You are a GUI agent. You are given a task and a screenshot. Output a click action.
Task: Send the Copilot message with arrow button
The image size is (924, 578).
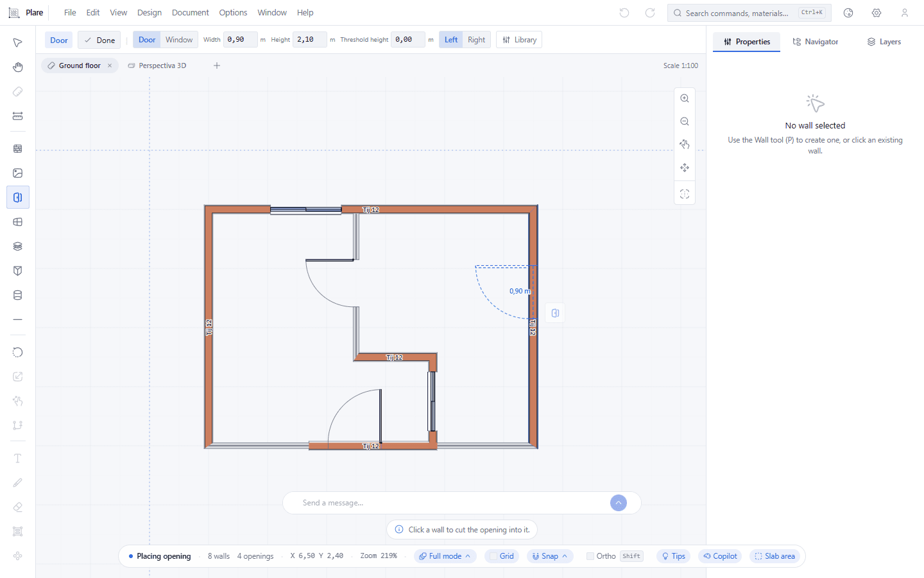coord(619,503)
